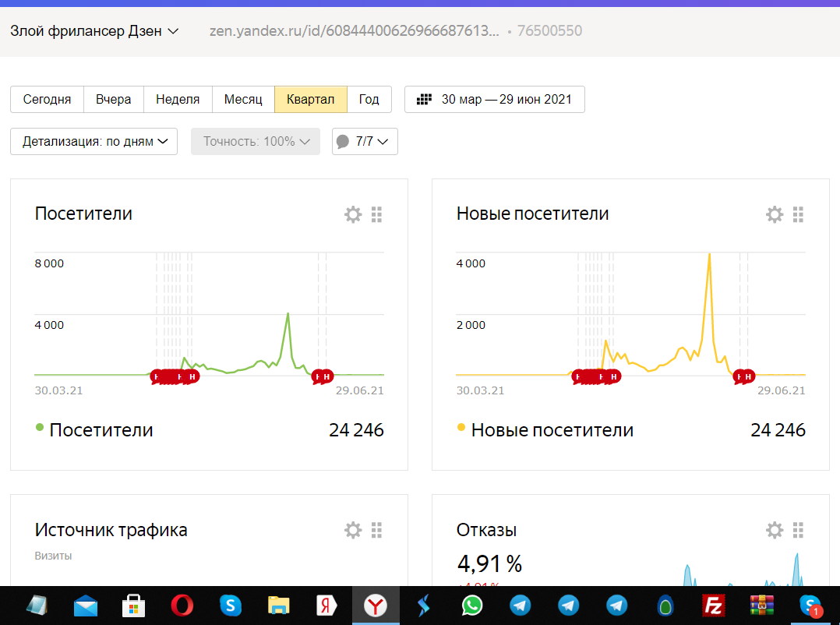Click the Новые посетители widget title
The height and width of the screenshot is (625, 840).
point(532,214)
